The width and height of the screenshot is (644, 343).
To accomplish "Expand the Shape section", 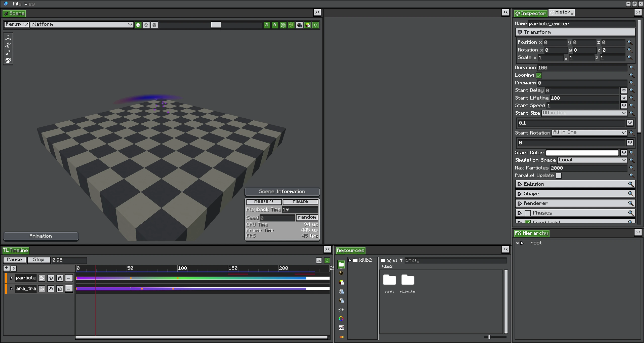I will pos(575,194).
